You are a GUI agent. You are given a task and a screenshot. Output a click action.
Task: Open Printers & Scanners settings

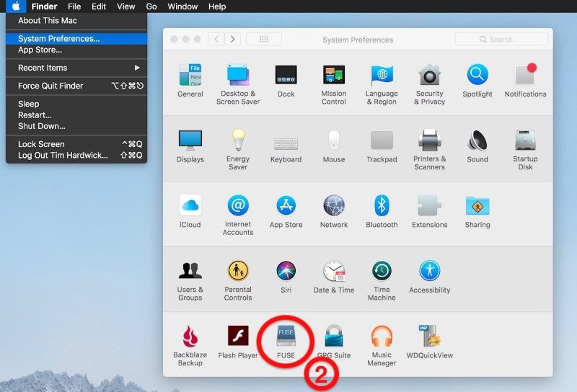tap(429, 141)
